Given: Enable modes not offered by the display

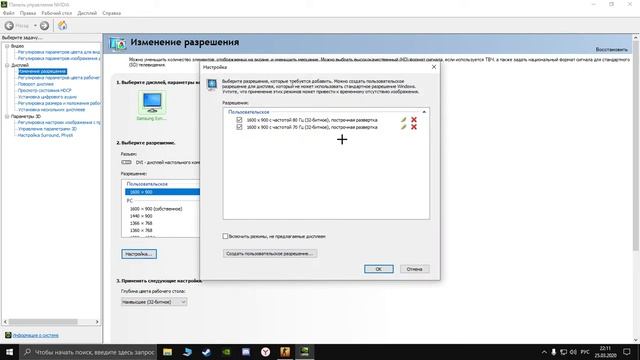Looking at the screenshot, I should (x=225, y=236).
